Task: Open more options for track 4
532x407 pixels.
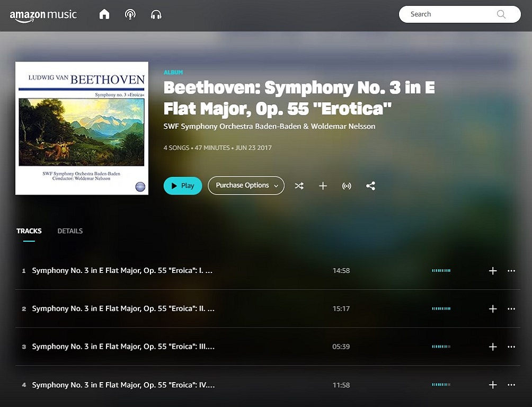Action: point(511,385)
